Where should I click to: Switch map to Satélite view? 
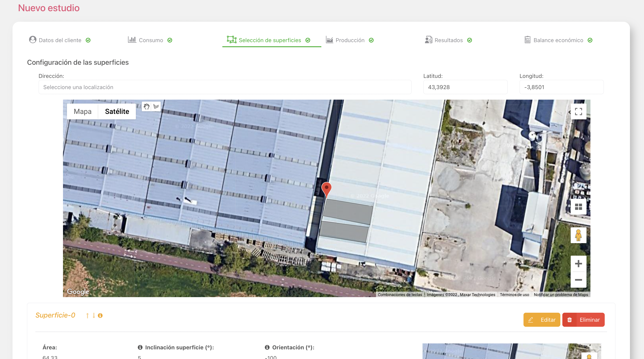(x=117, y=111)
